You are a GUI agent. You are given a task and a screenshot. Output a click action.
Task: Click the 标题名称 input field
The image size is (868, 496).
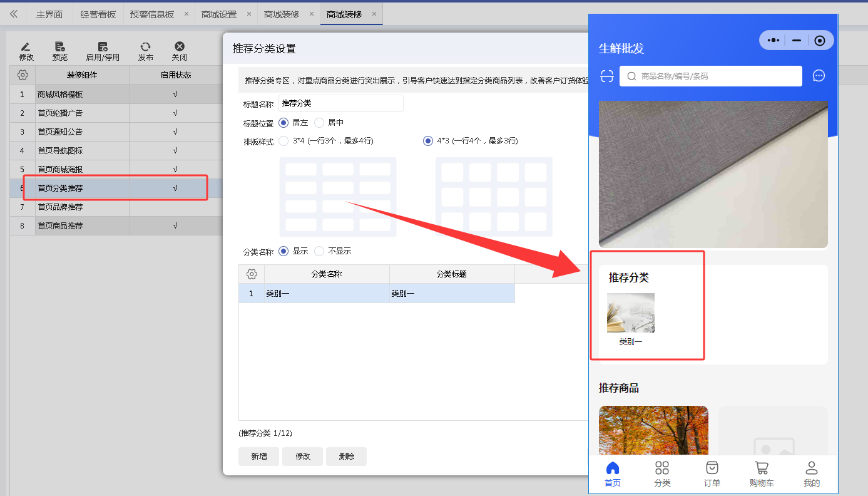coord(340,103)
